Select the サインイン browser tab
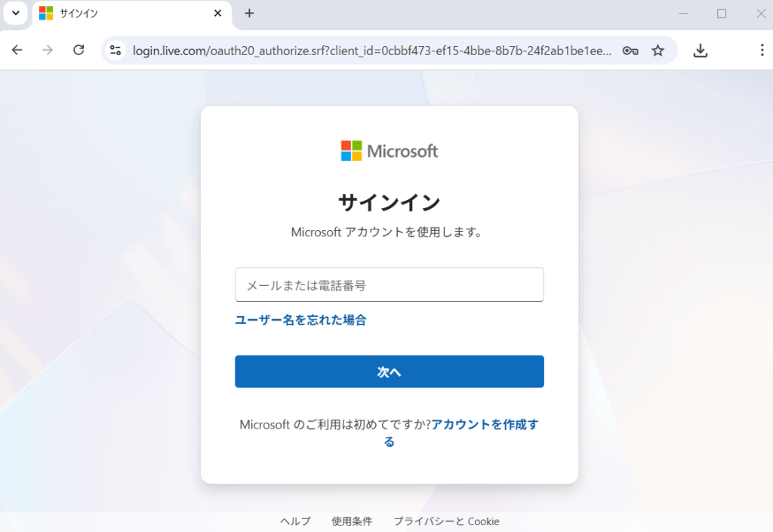Image resolution: width=773 pixels, height=532 pixels. [131, 14]
